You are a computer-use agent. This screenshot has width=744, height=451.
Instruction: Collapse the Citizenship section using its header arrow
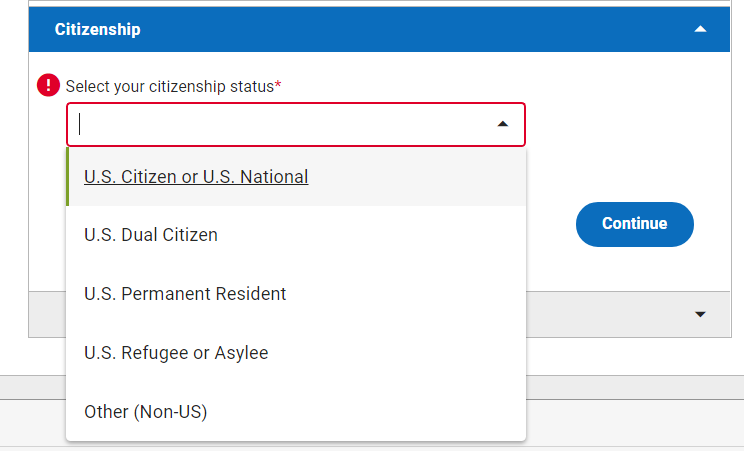pyautogui.click(x=700, y=29)
